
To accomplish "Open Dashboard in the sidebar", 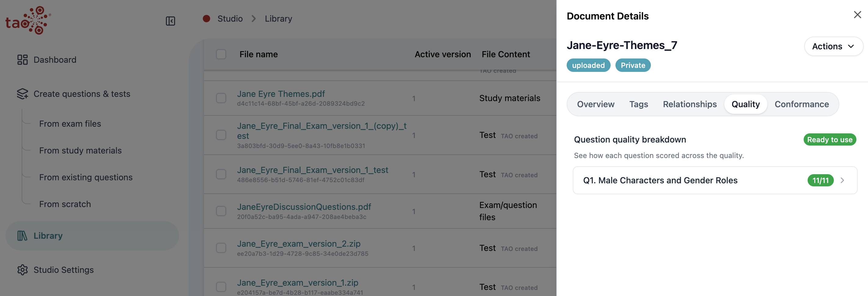I will tap(55, 60).
